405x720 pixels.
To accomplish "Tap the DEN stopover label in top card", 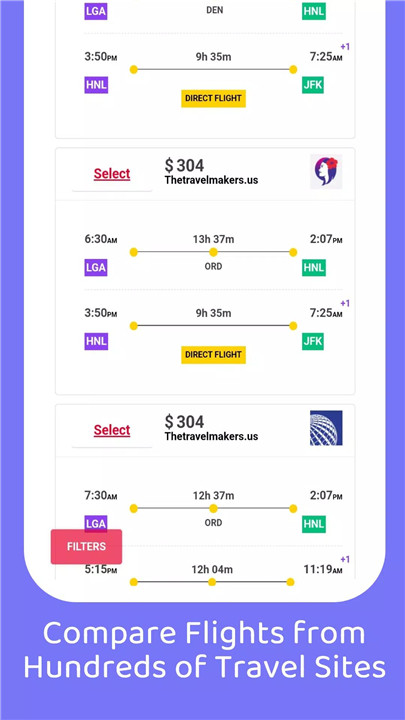I will click(214, 10).
